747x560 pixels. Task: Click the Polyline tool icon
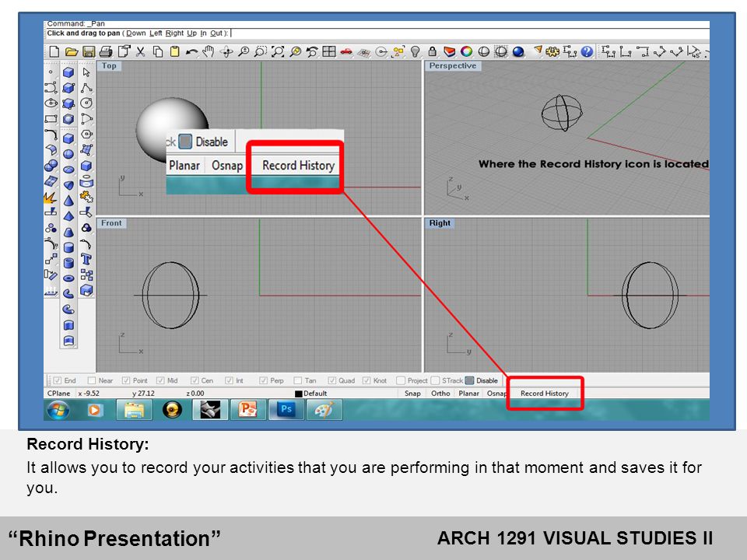(86, 88)
